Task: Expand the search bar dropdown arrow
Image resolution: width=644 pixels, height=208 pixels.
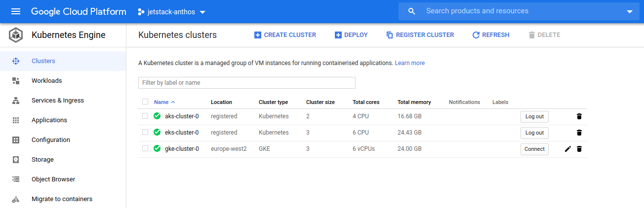Action: (629, 12)
